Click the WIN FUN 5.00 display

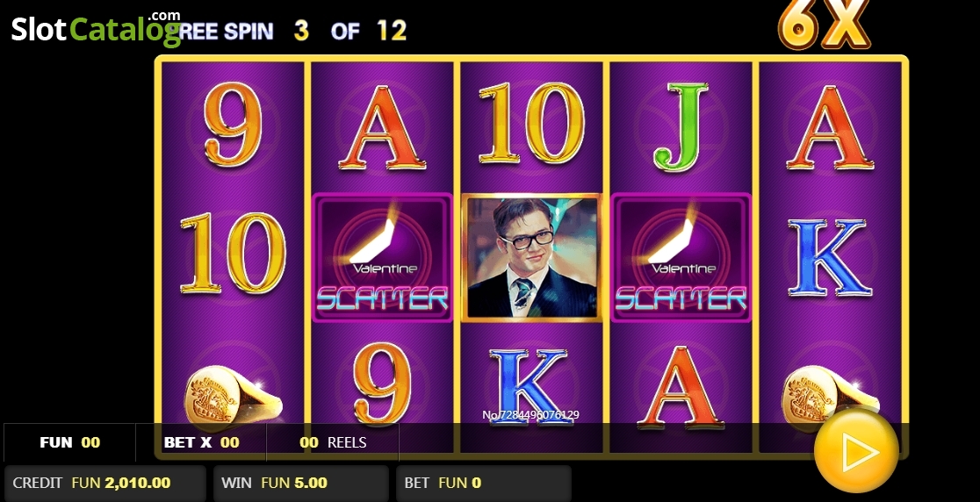coord(301,484)
